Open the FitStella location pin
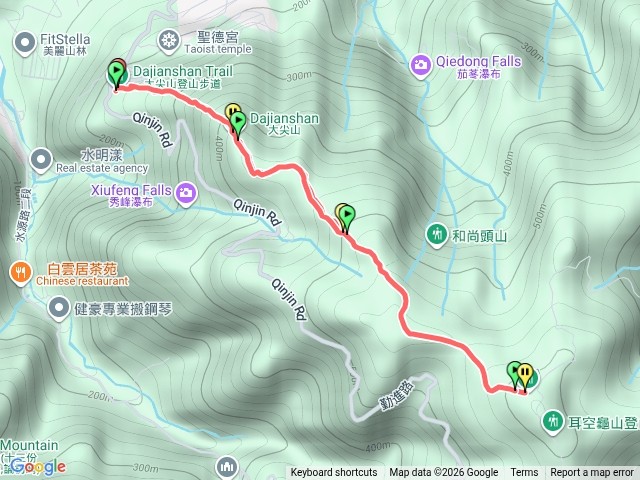Viewport: 640px width, 480px height. [24, 43]
